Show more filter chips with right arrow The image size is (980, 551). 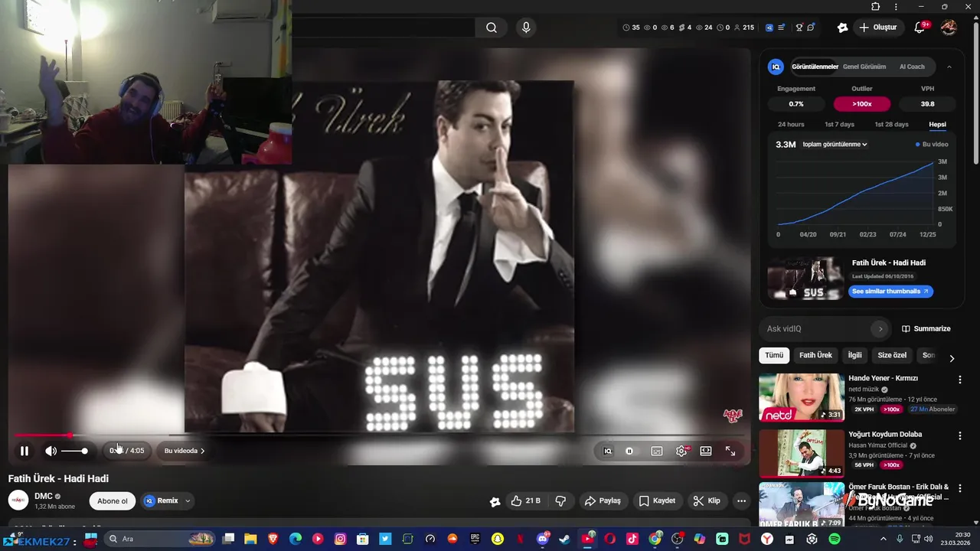[x=952, y=357]
